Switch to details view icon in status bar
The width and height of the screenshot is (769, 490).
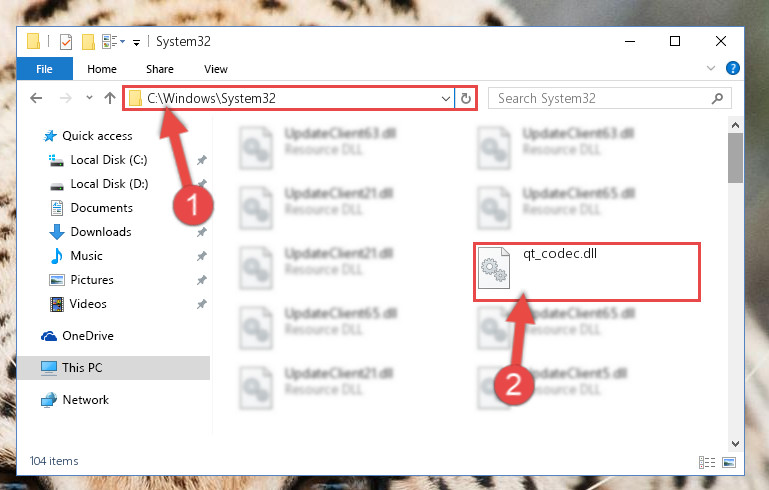pos(707,462)
